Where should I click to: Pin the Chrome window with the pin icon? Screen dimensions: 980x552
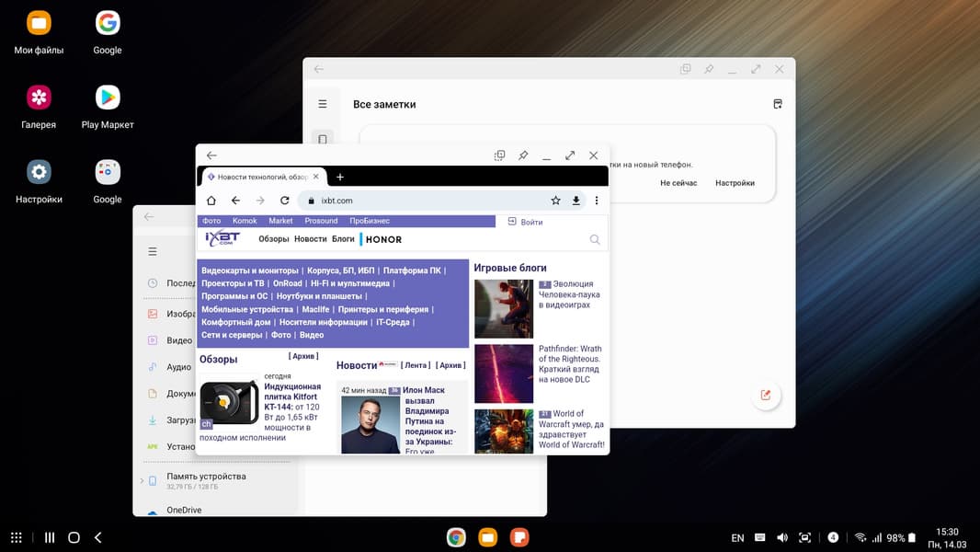click(x=523, y=155)
